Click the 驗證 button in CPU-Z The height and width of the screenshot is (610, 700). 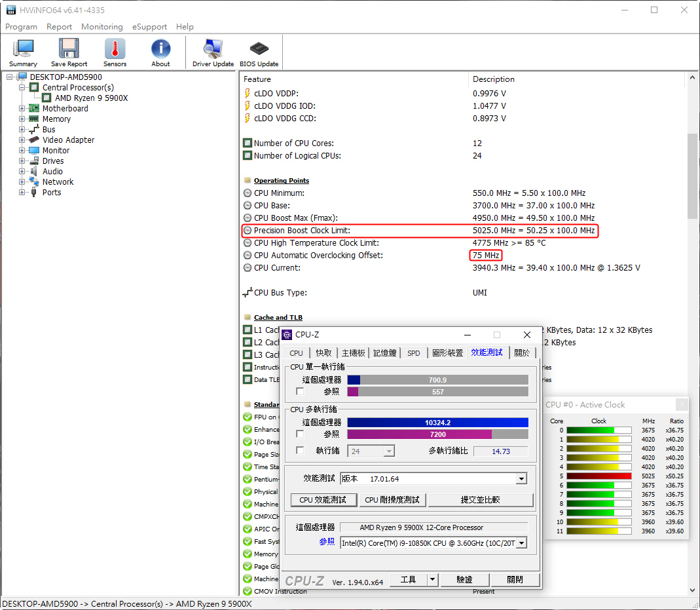tap(465, 580)
